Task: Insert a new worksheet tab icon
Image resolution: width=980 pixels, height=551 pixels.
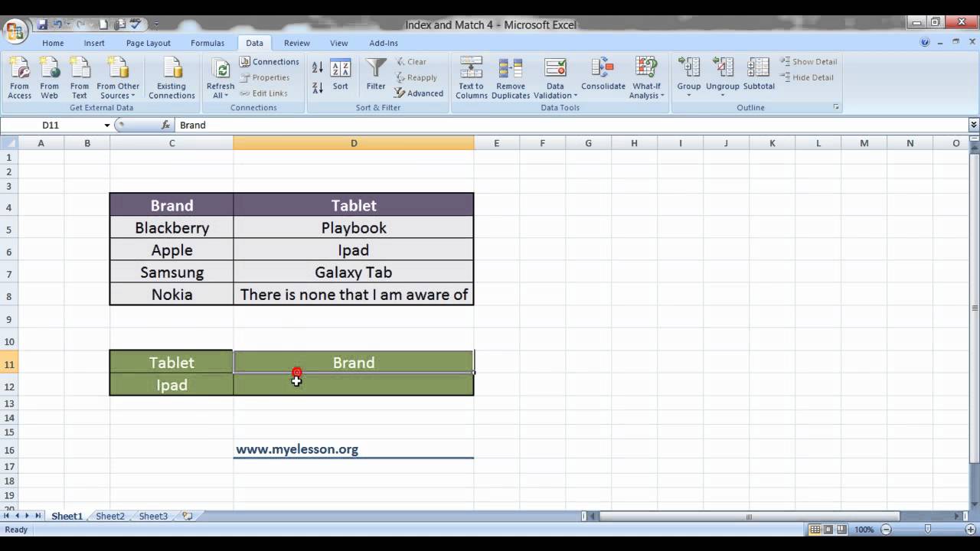Action: (x=187, y=517)
